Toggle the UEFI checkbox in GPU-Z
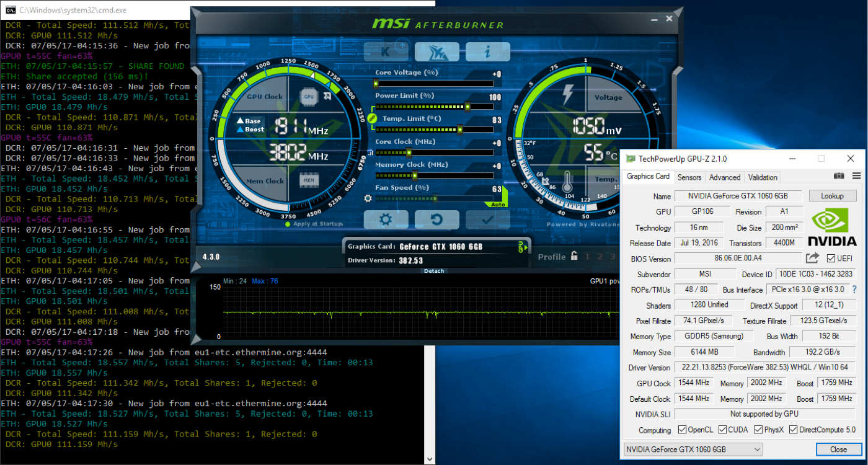The height and width of the screenshot is (465, 868). [831, 258]
